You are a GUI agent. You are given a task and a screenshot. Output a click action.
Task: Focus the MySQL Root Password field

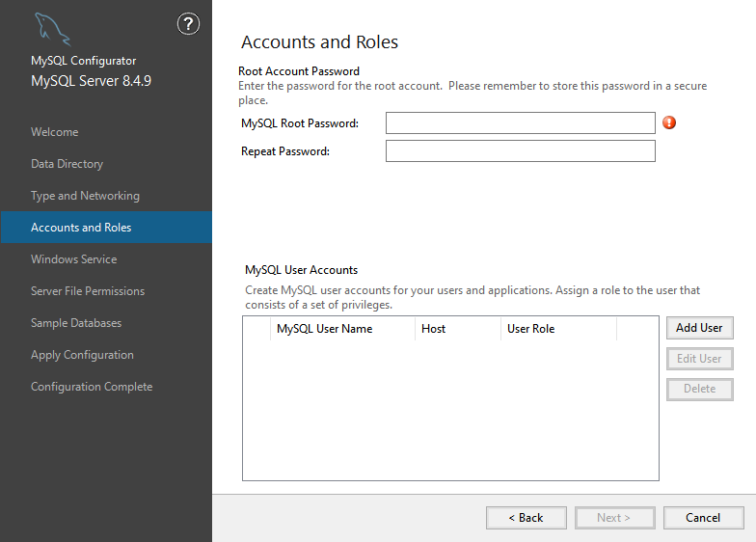point(520,122)
